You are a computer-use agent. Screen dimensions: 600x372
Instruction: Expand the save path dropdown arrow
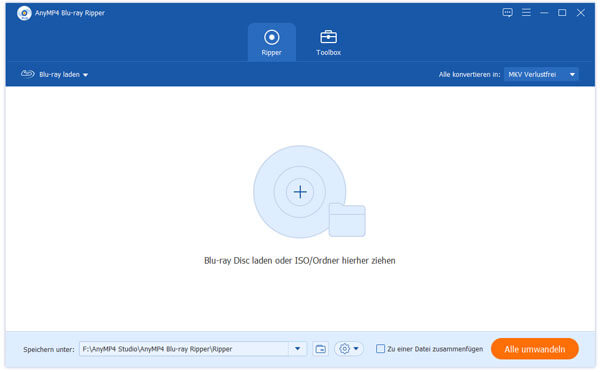(297, 349)
